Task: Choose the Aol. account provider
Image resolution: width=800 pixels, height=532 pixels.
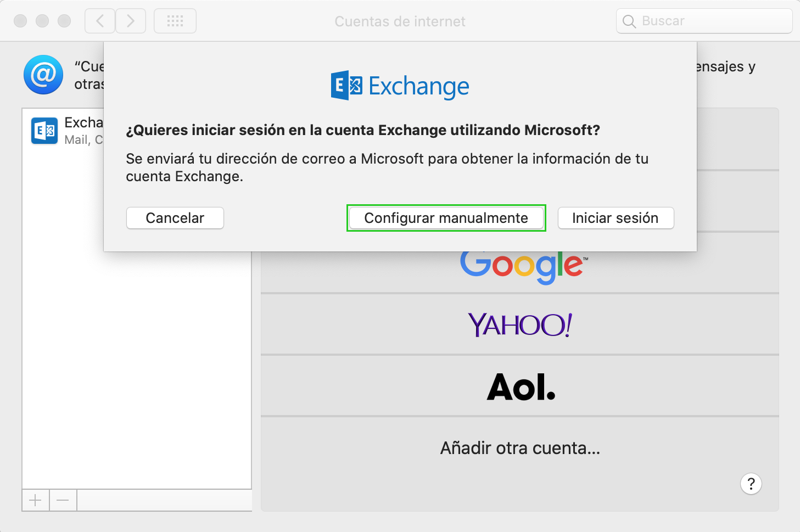Action: pyautogui.click(x=520, y=386)
